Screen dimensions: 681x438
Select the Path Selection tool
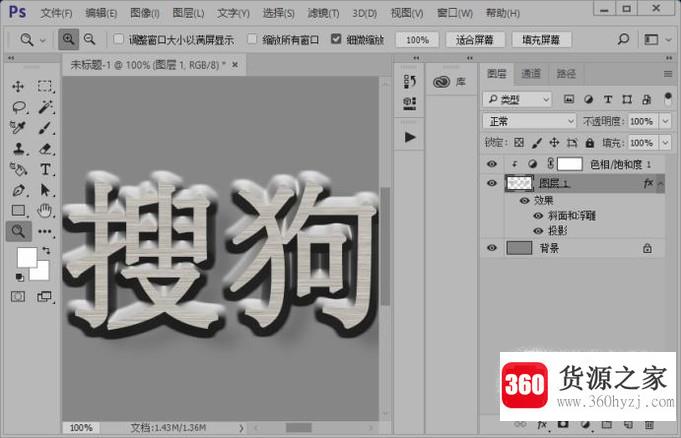(x=45, y=190)
